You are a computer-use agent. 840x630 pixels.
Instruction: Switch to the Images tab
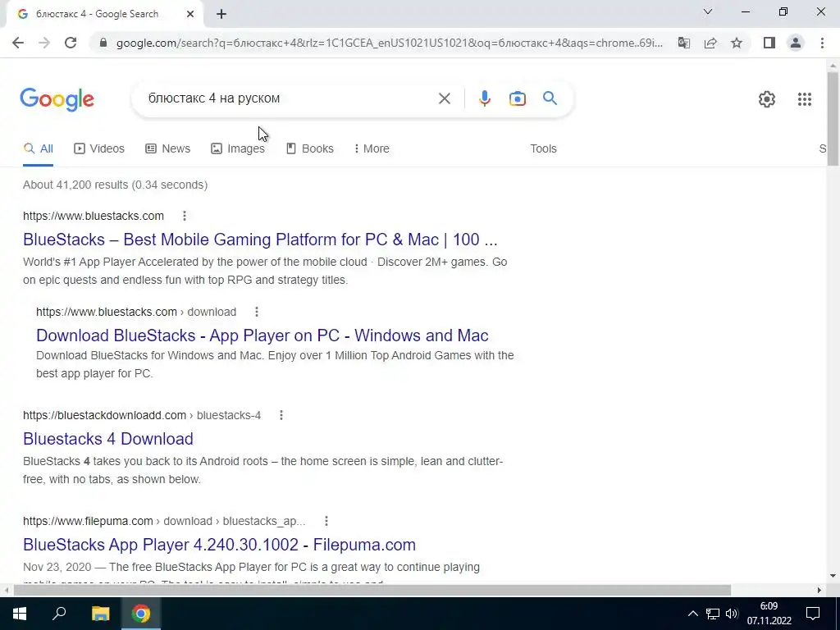pyautogui.click(x=238, y=148)
